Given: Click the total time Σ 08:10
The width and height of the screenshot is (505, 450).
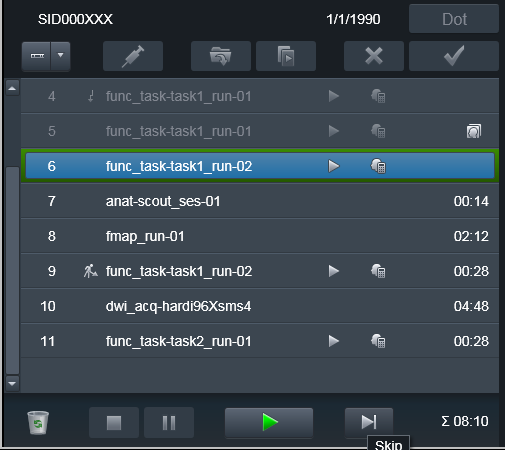Looking at the screenshot, I should coord(465,421).
